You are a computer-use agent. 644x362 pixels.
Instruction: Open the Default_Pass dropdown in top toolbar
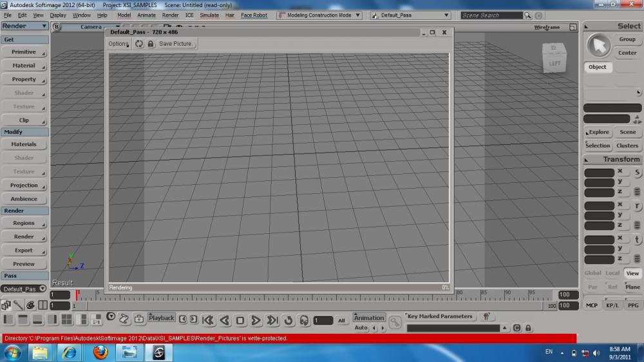click(x=410, y=15)
